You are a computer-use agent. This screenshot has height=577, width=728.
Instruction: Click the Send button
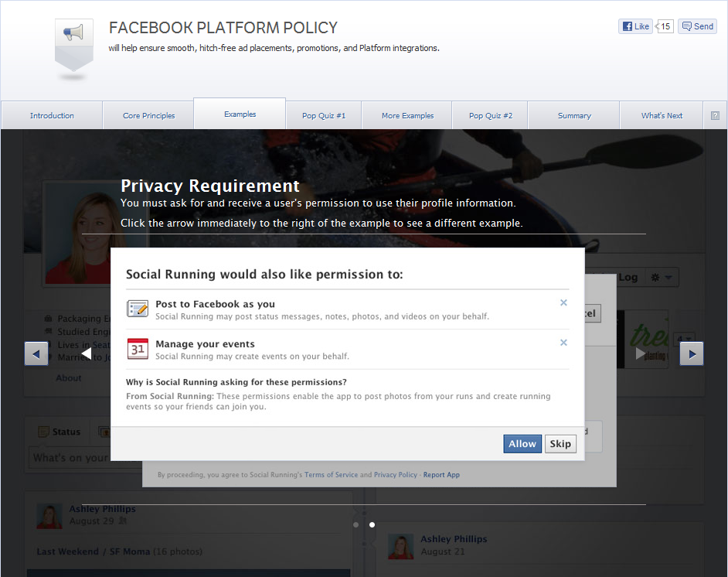pyautogui.click(x=697, y=26)
